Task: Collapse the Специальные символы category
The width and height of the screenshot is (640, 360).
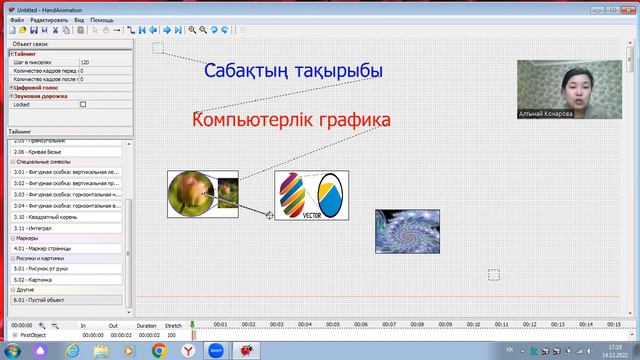Action: click(13, 162)
